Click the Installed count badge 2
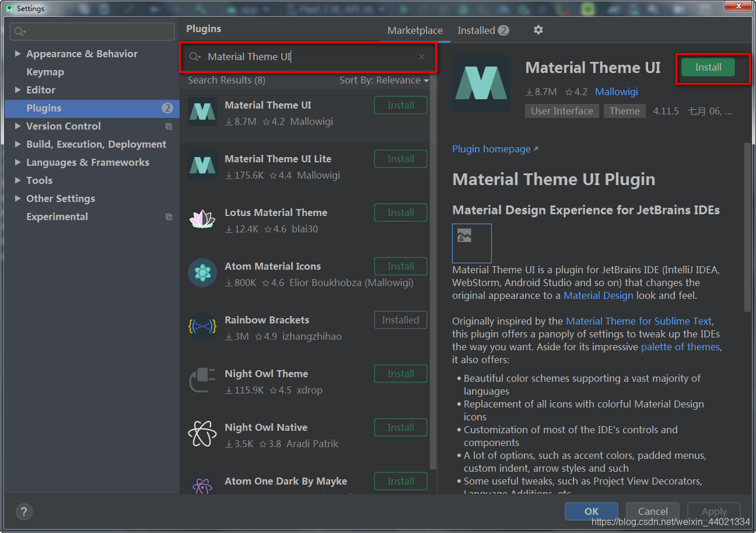The image size is (756, 533). point(503,30)
